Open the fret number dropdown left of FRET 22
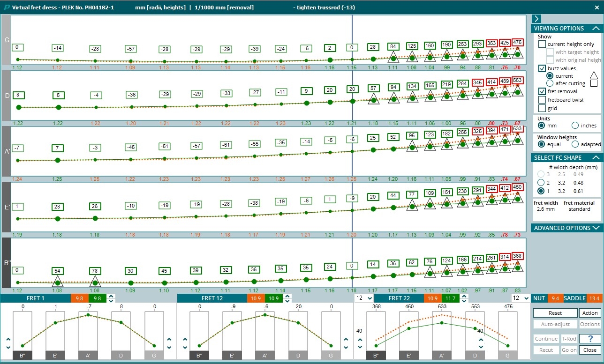 click(364, 298)
